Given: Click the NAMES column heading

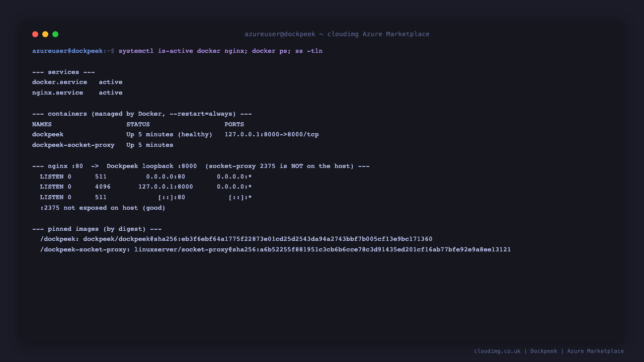Looking at the screenshot, I should coord(42,124).
